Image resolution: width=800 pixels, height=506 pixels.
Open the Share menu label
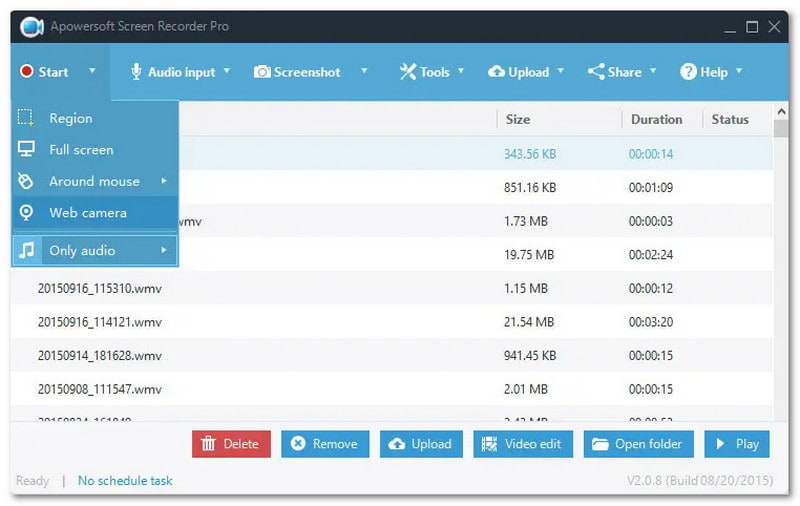click(624, 72)
